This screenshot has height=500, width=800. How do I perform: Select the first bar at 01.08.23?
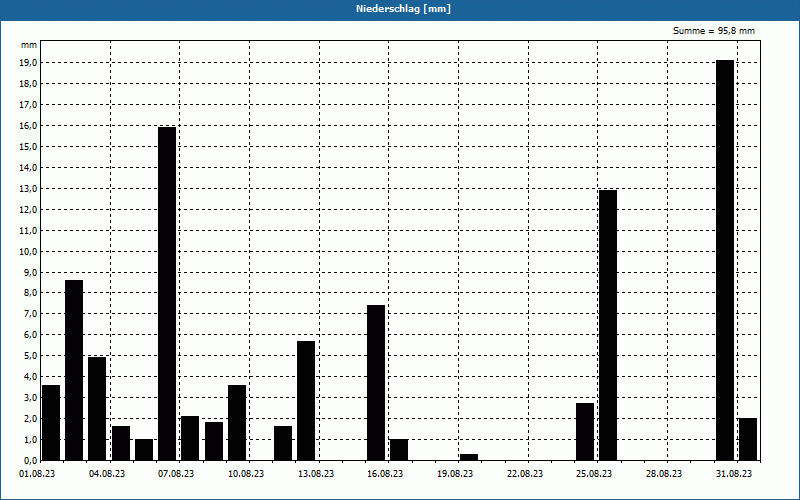[x=51, y=423]
